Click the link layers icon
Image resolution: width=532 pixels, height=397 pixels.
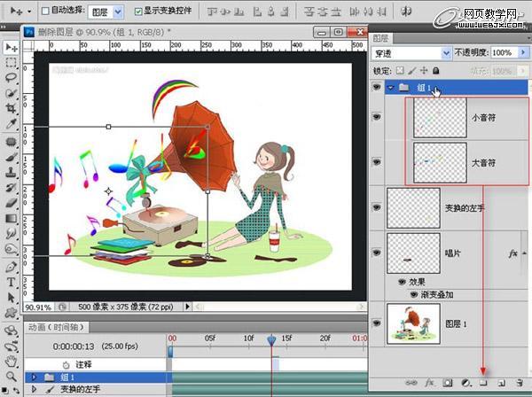pos(411,382)
